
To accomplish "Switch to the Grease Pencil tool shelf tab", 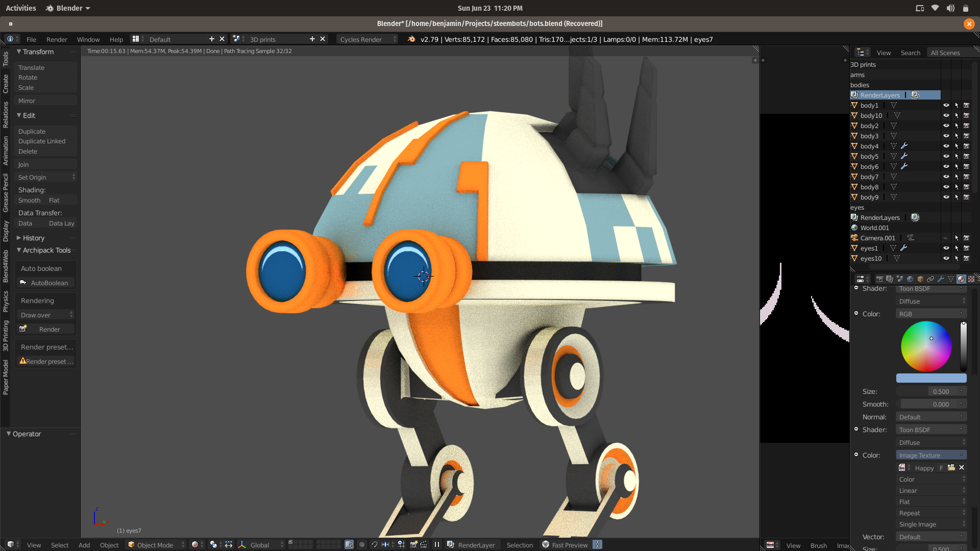I will [5, 193].
